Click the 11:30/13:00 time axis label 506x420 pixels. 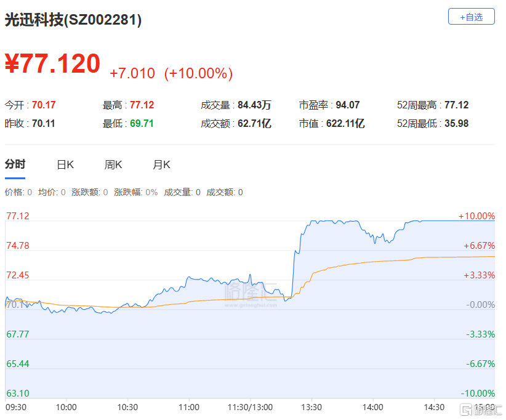pyautogui.click(x=250, y=408)
